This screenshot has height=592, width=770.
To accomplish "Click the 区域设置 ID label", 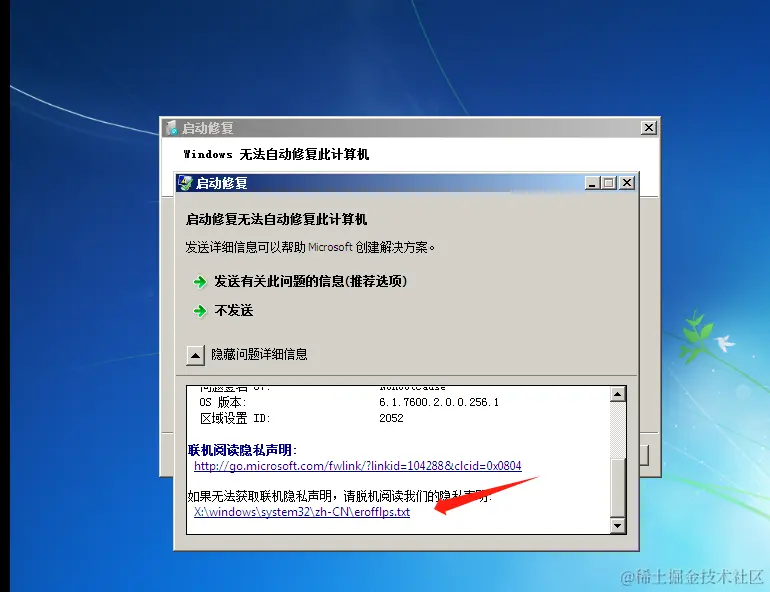I will point(235,418).
